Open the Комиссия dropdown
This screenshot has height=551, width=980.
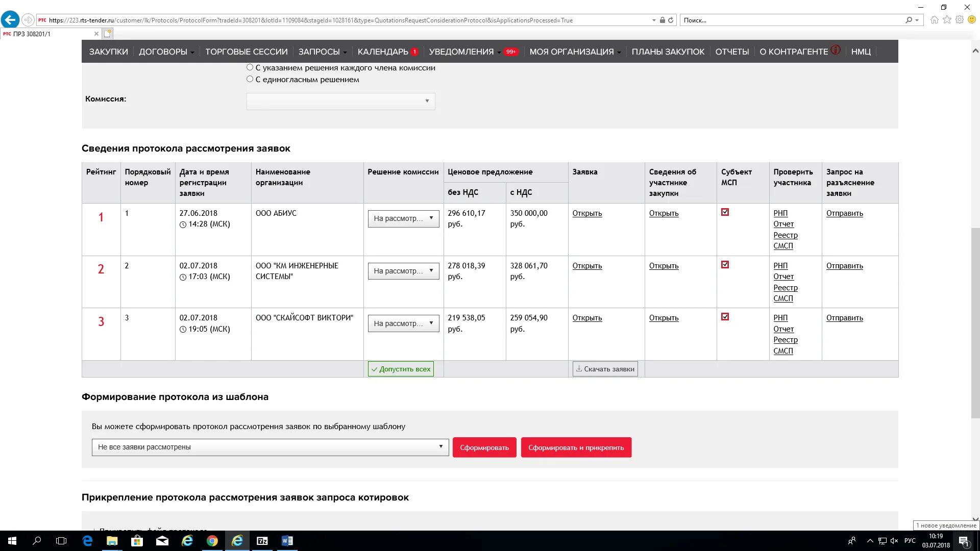point(340,101)
